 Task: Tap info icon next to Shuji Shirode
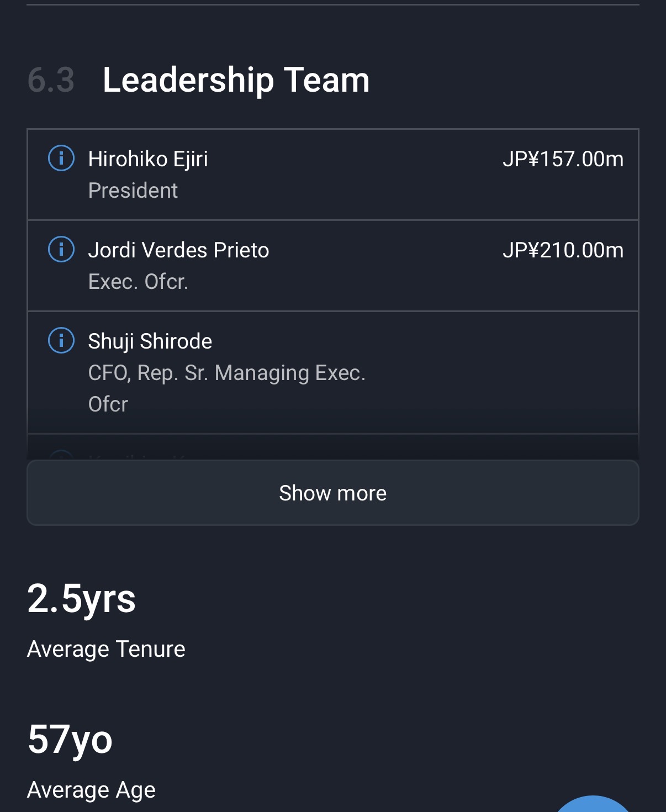click(61, 341)
